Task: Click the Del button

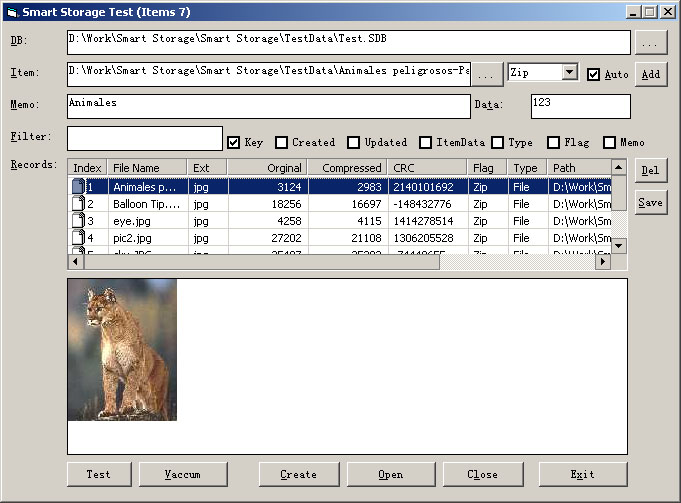Action: pos(650,170)
